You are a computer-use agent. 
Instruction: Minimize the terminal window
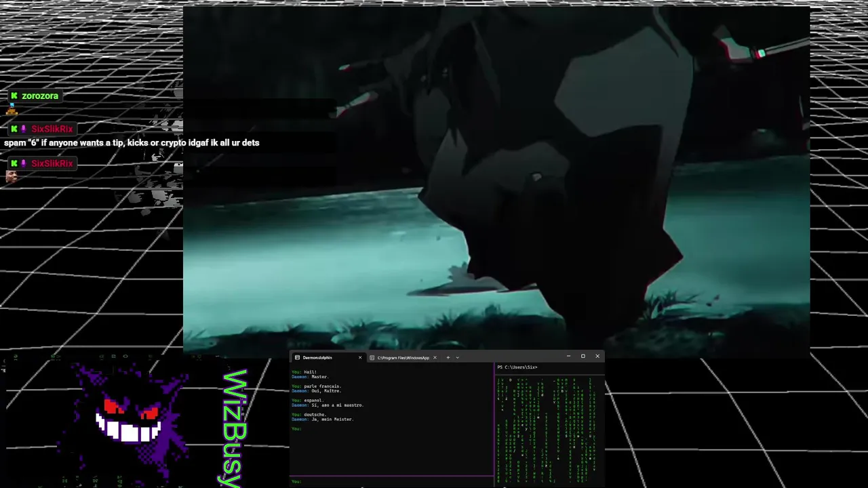pyautogui.click(x=568, y=356)
